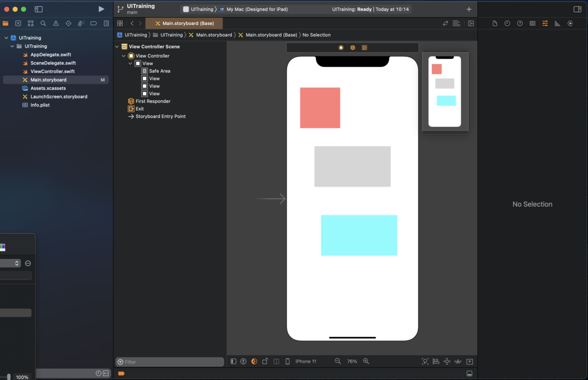Open the editor options lines menu

click(456, 24)
